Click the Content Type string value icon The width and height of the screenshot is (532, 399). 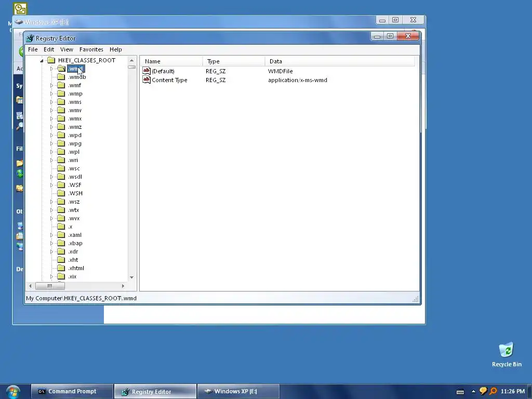coord(147,79)
